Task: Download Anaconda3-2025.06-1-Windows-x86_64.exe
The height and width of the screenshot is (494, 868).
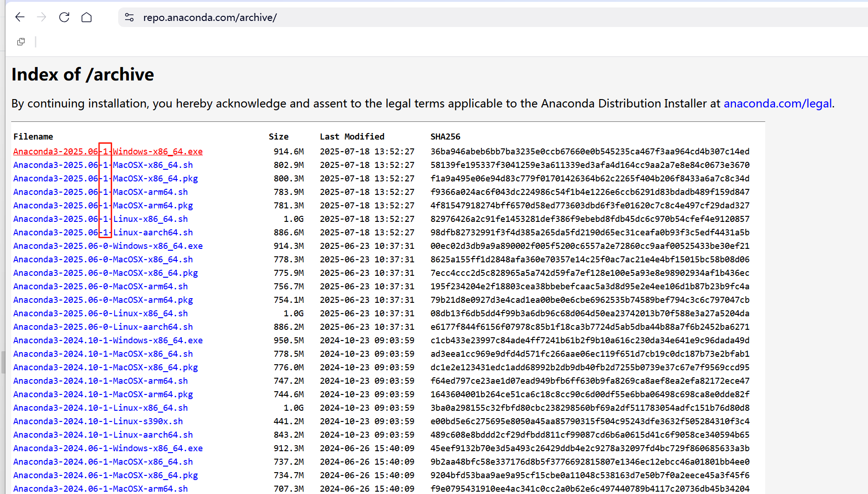Action: pyautogui.click(x=107, y=151)
